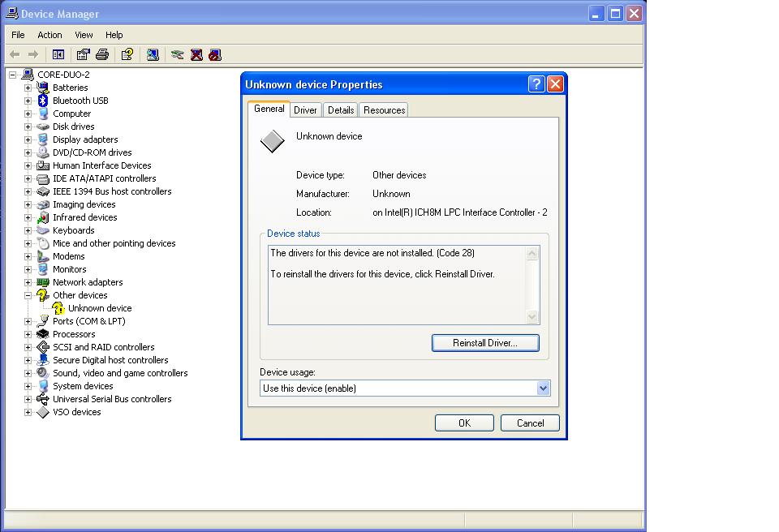Screen dimensions: 779x532
Task: Click the Forward arrow toolbar icon
Action: coord(33,54)
